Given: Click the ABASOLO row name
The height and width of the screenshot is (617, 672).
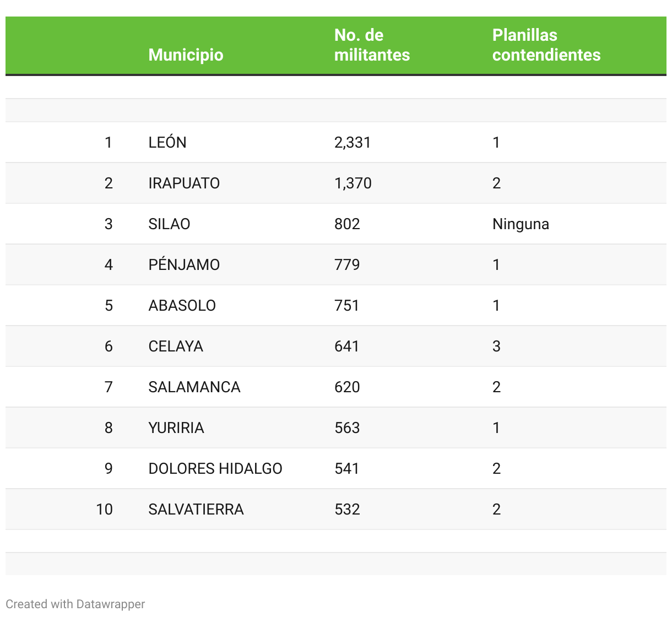Looking at the screenshot, I should 182,305.
